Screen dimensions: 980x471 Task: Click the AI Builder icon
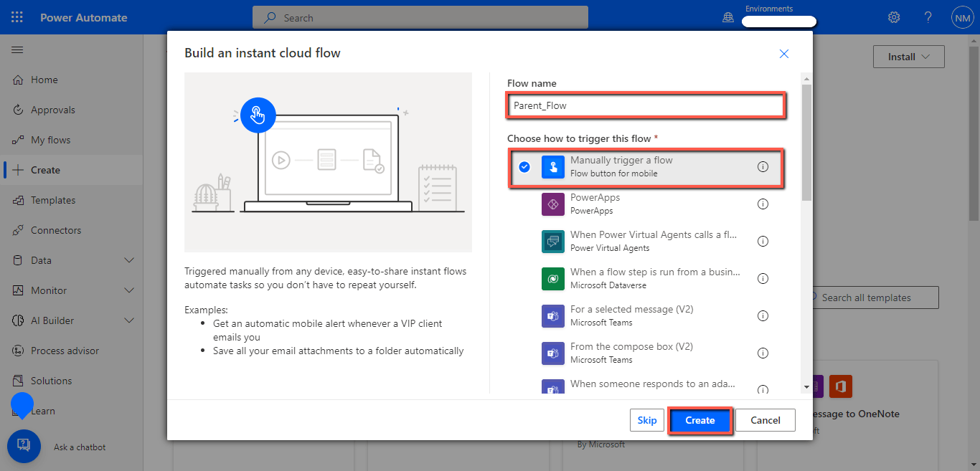click(18, 320)
